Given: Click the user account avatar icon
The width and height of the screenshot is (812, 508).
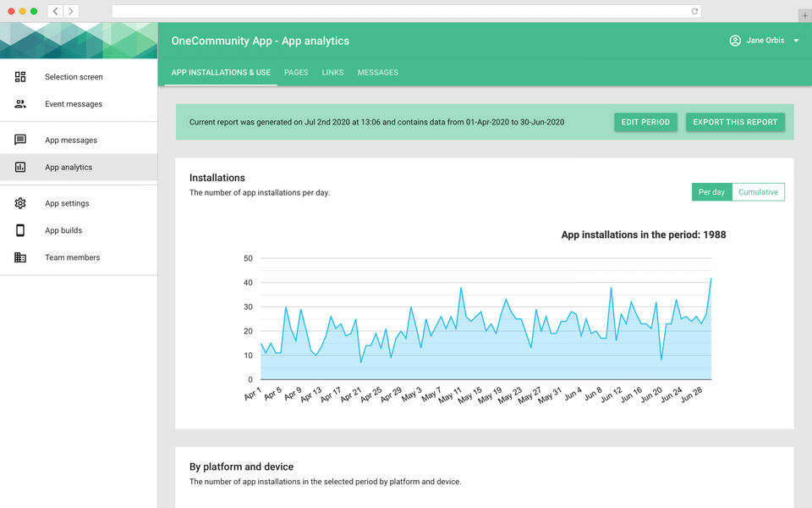Looking at the screenshot, I should click(x=735, y=41).
